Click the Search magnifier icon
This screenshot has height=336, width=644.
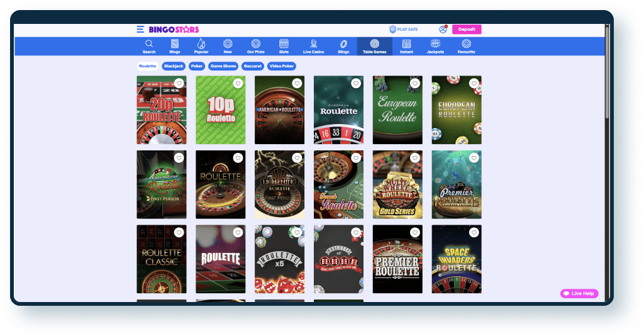coord(149,44)
